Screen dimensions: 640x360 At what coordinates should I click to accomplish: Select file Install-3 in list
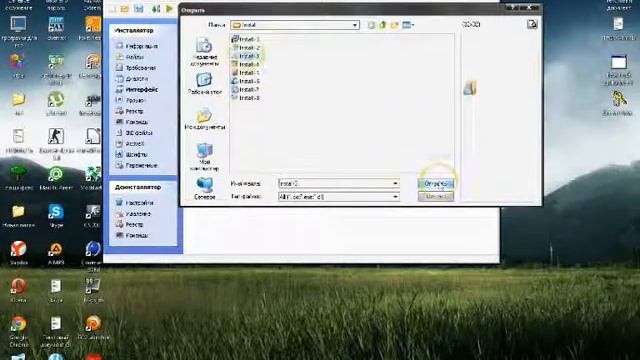245,56
